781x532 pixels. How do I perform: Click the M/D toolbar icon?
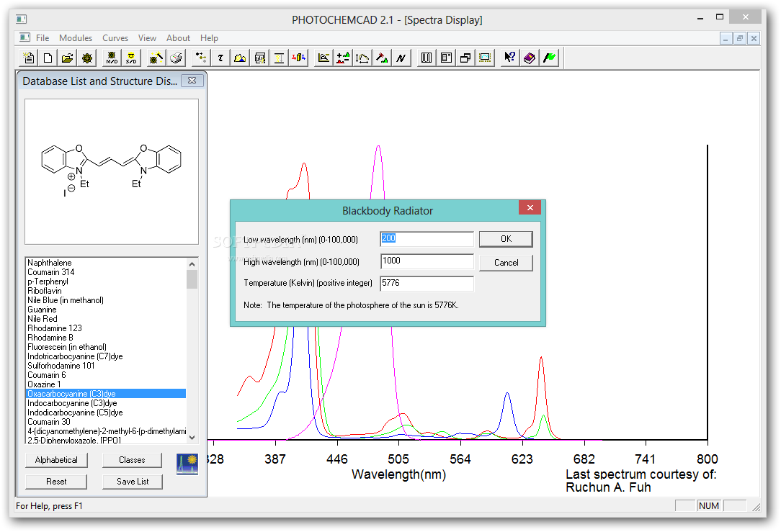click(x=112, y=58)
